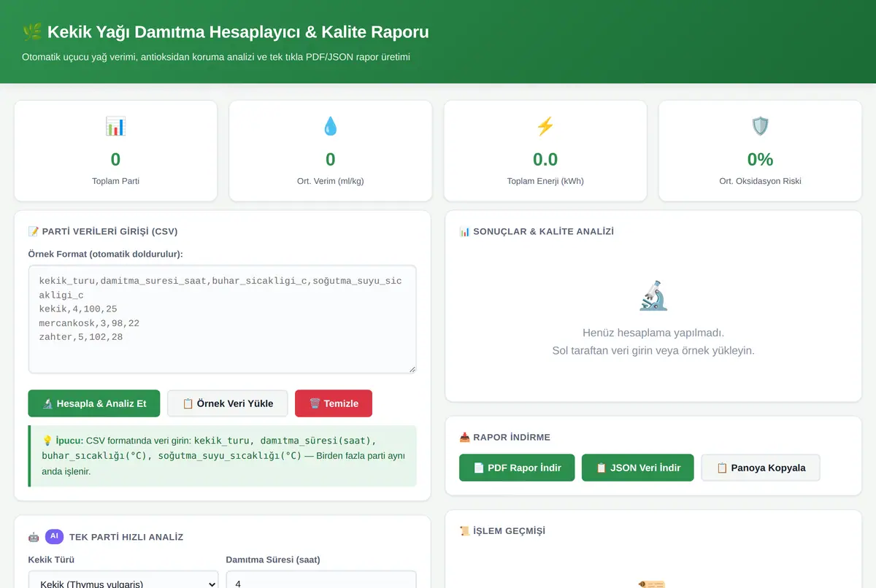Click the 0% oxidation risk value
The height and width of the screenshot is (588, 876).
[760, 160]
